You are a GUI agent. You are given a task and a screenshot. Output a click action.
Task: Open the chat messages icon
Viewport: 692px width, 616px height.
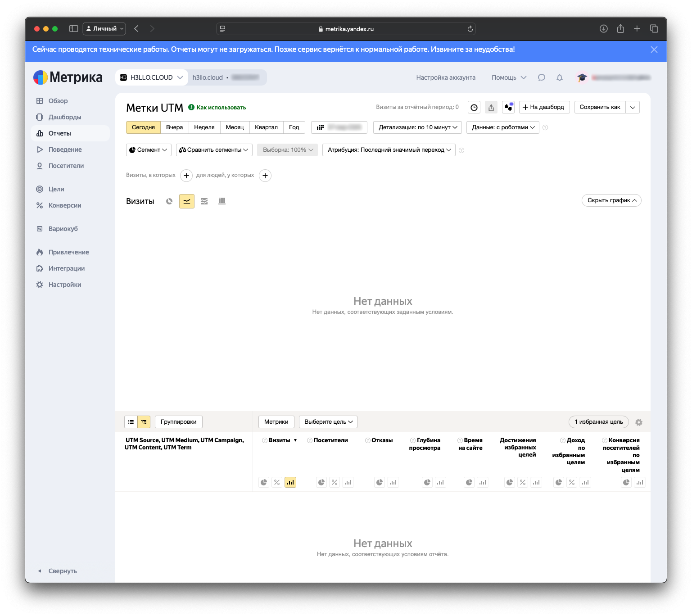click(541, 77)
